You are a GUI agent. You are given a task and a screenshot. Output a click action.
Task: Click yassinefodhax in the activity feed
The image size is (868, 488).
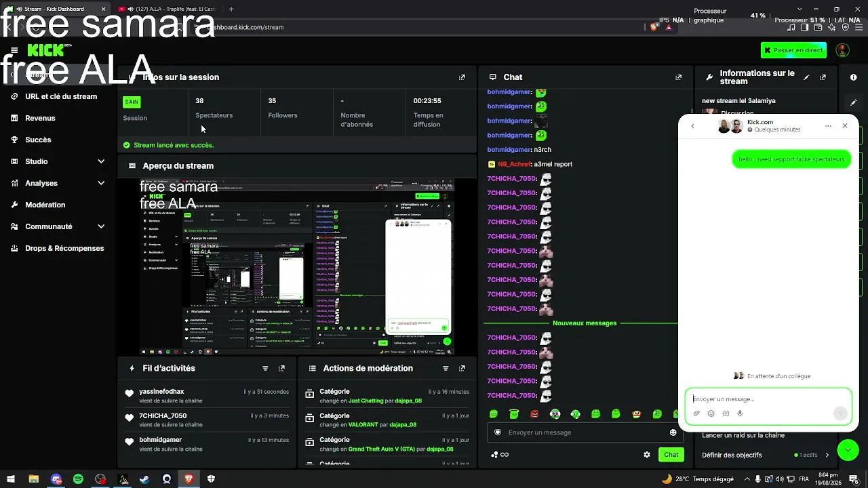pos(161,392)
